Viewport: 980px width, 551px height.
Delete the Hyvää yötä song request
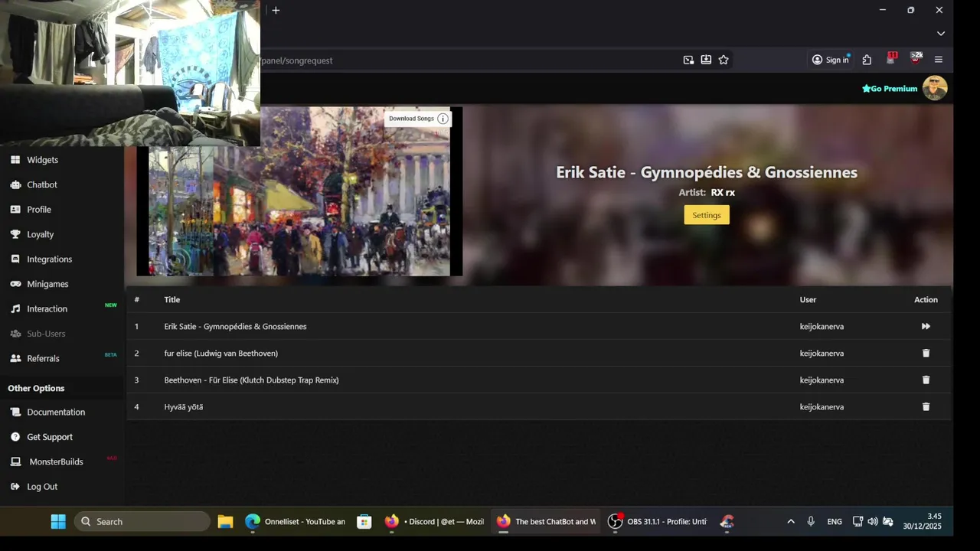coord(926,406)
